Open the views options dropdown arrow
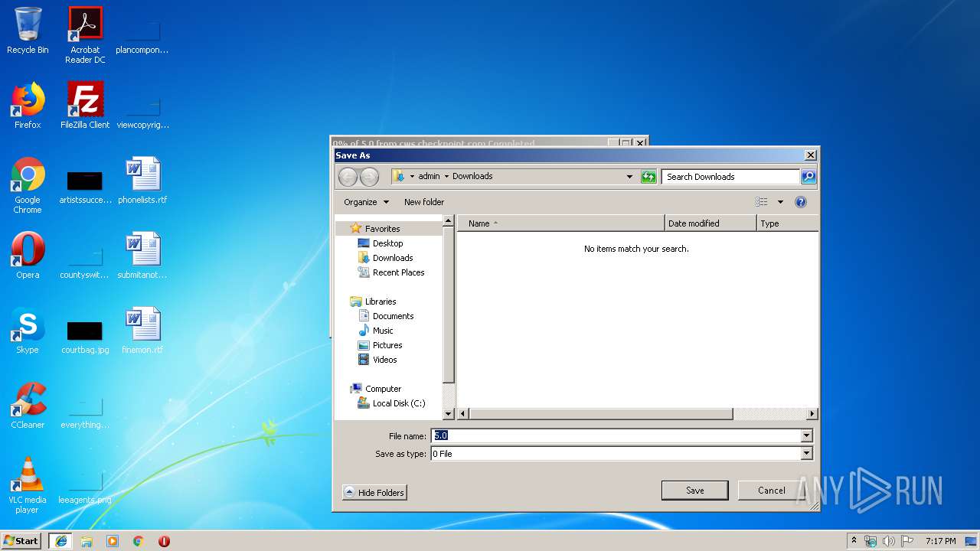Screen dimensions: 980x551 point(780,202)
